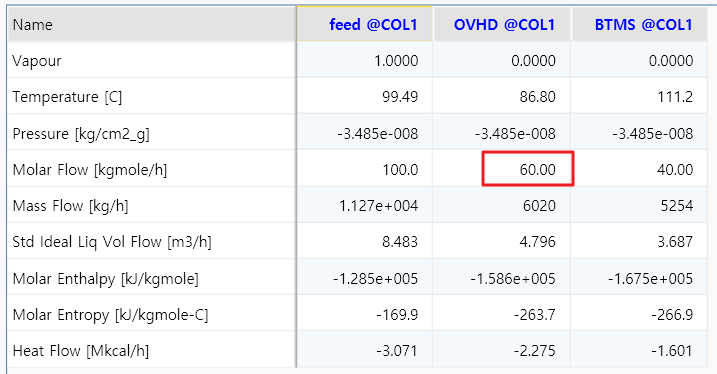This screenshot has height=374, width=717.
Task: Select BTMS temperature cell 111.2
Action: tap(639, 96)
